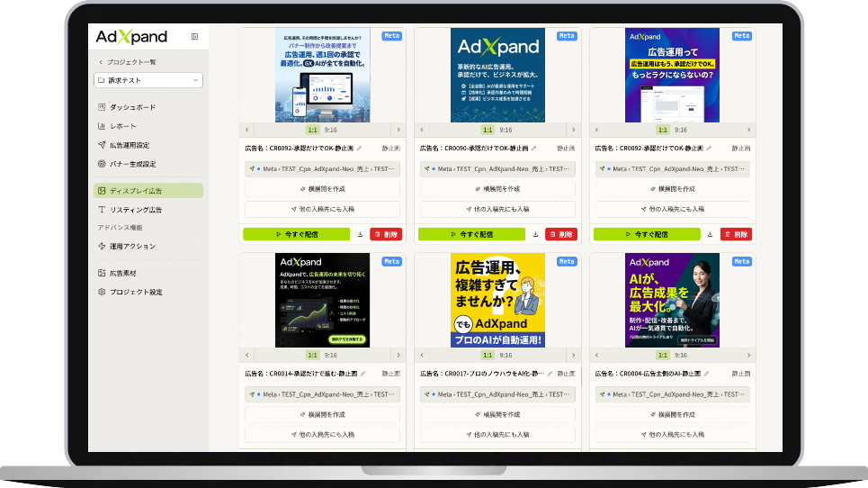The height and width of the screenshot is (488, 868).
Task: Select the 1:1 ratio on the CR0004 card
Action: click(663, 355)
